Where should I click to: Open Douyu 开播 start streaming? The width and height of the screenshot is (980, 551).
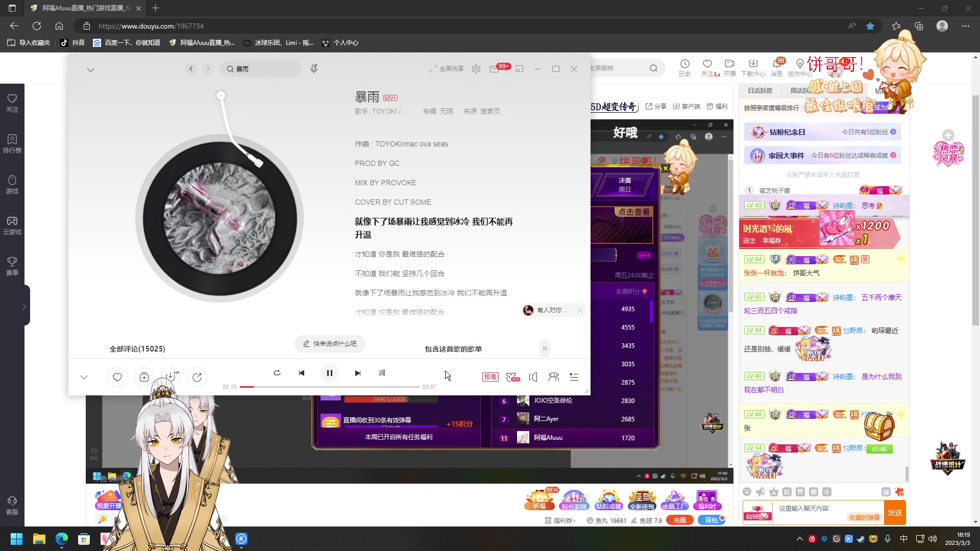730,68
